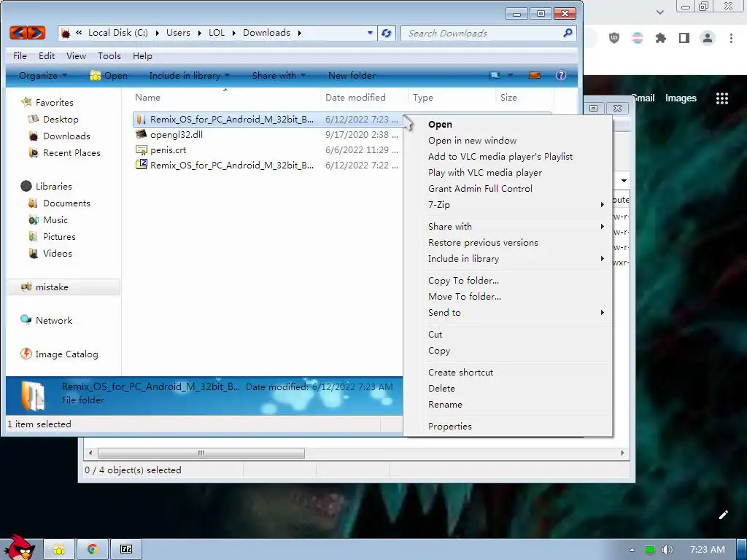Click the forward navigation arrow in Explorer
The height and width of the screenshot is (560, 747).
[x=36, y=32]
